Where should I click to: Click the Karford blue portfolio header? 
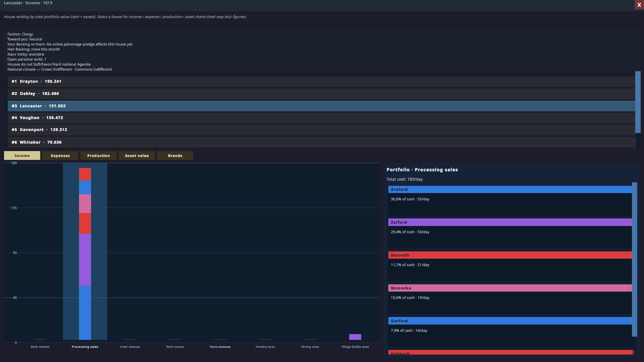click(x=510, y=321)
